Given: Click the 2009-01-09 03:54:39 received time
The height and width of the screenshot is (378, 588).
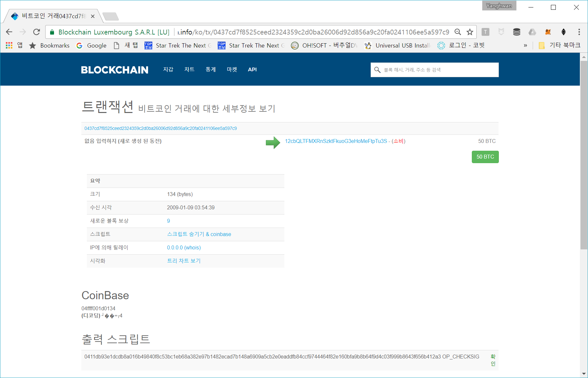Looking at the screenshot, I should point(191,207).
